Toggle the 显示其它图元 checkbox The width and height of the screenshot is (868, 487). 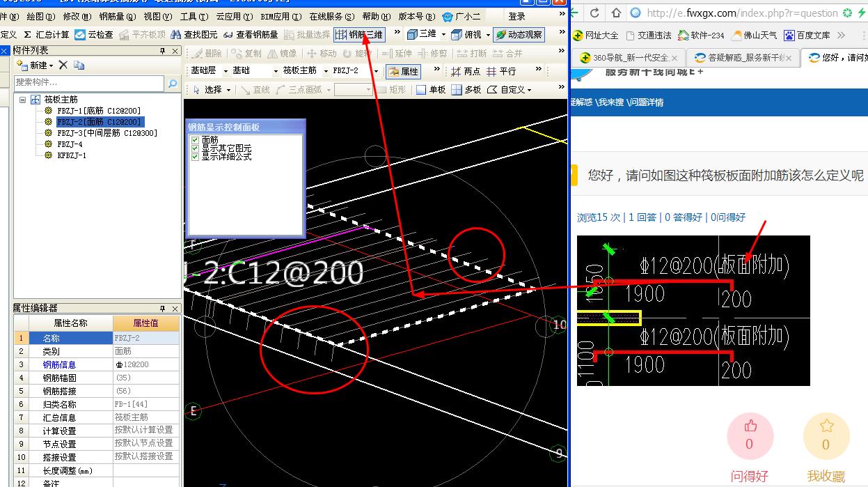point(195,148)
